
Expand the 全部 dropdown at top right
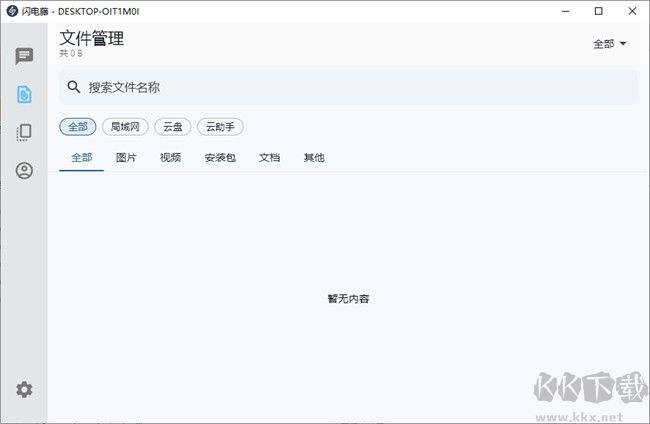609,44
